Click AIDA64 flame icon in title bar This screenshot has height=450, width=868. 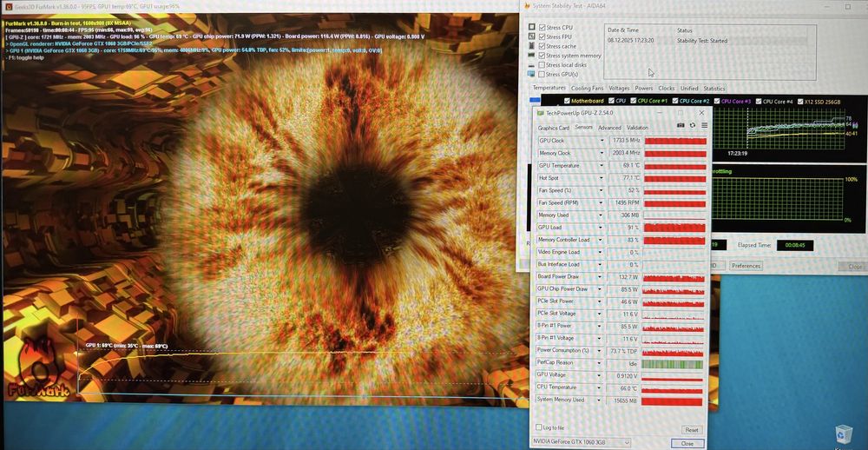[525, 5]
